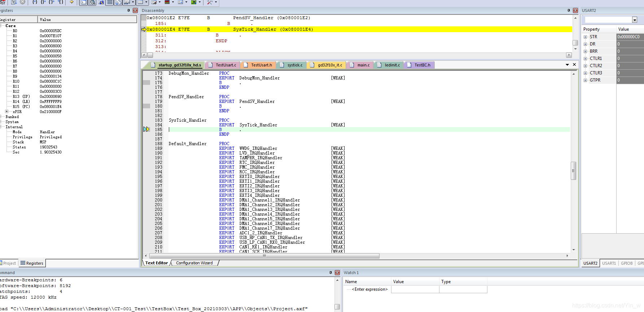The width and height of the screenshot is (644, 312).
Task: Open the gd32f10x_it.c editor tab
Action: 327,65
